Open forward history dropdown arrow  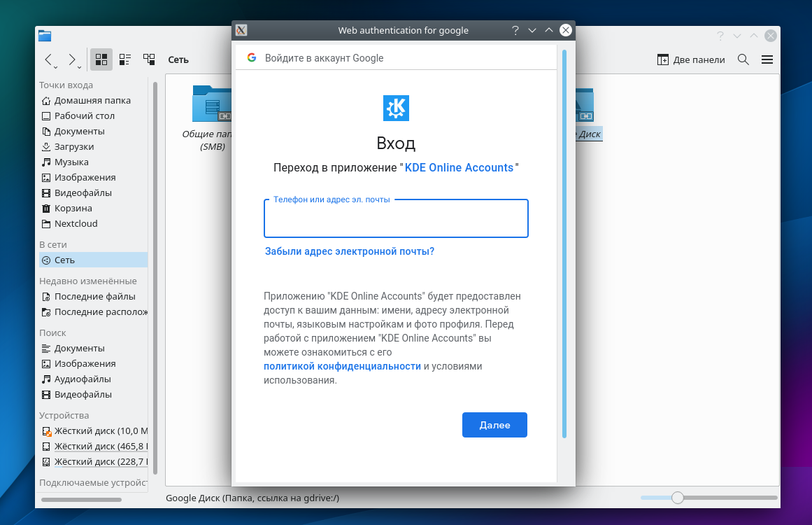(79, 67)
